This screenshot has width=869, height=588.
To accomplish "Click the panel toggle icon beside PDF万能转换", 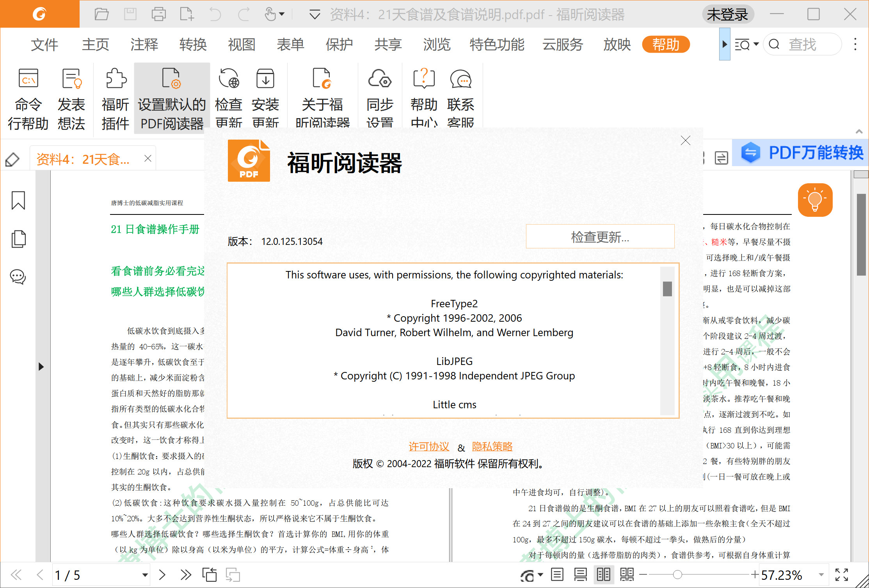I will pyautogui.click(x=721, y=158).
